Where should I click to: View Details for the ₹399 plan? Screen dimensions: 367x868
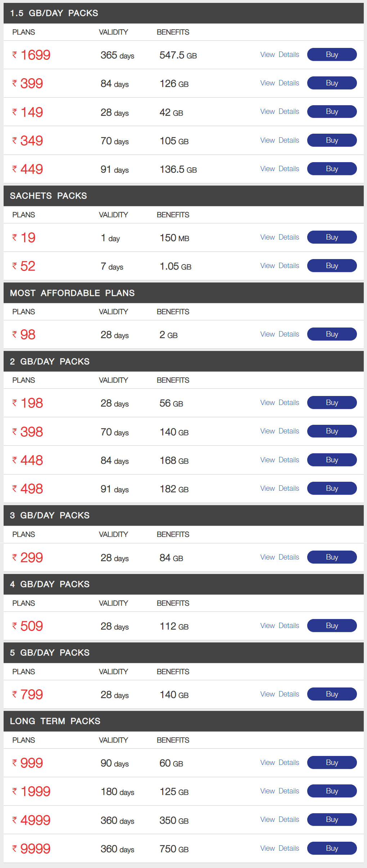(279, 83)
